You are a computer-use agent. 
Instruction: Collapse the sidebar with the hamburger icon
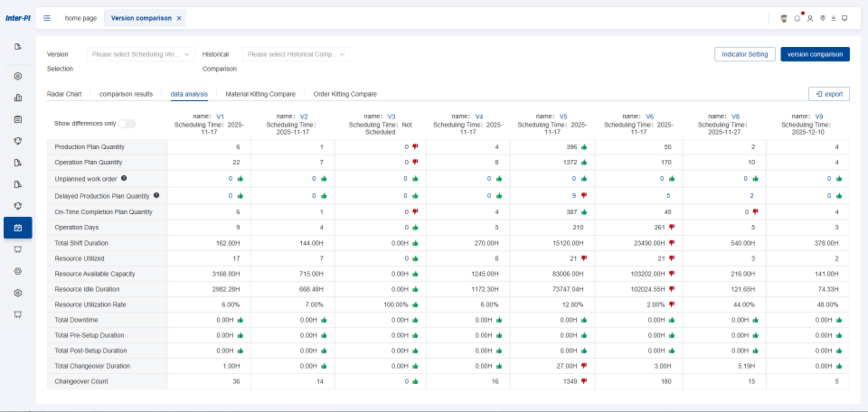pyautogui.click(x=47, y=18)
